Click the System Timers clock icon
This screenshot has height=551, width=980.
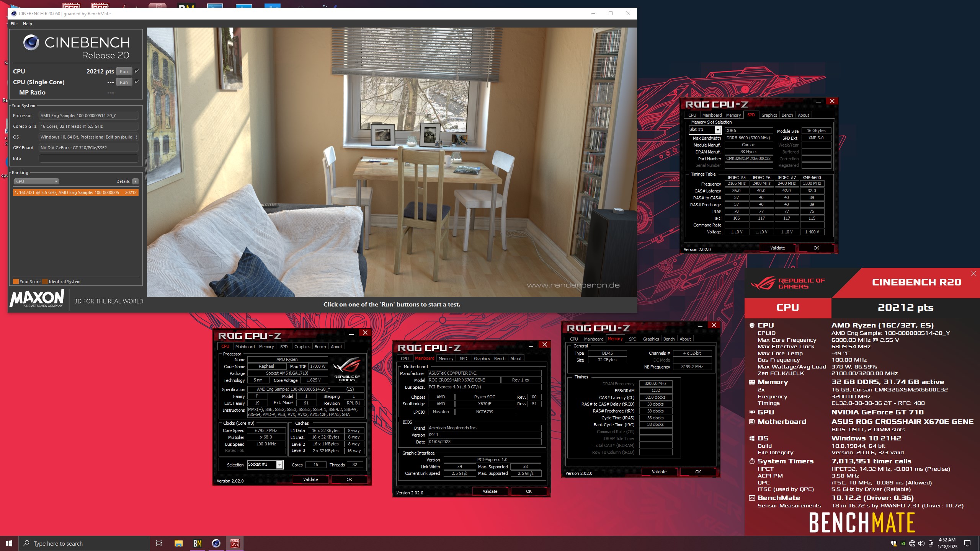click(752, 461)
